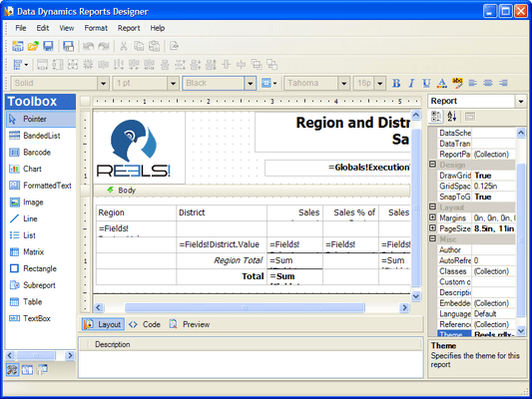Viewport: 532px width, 399px height.
Task: Switch to the Preview tab
Action: 191,324
